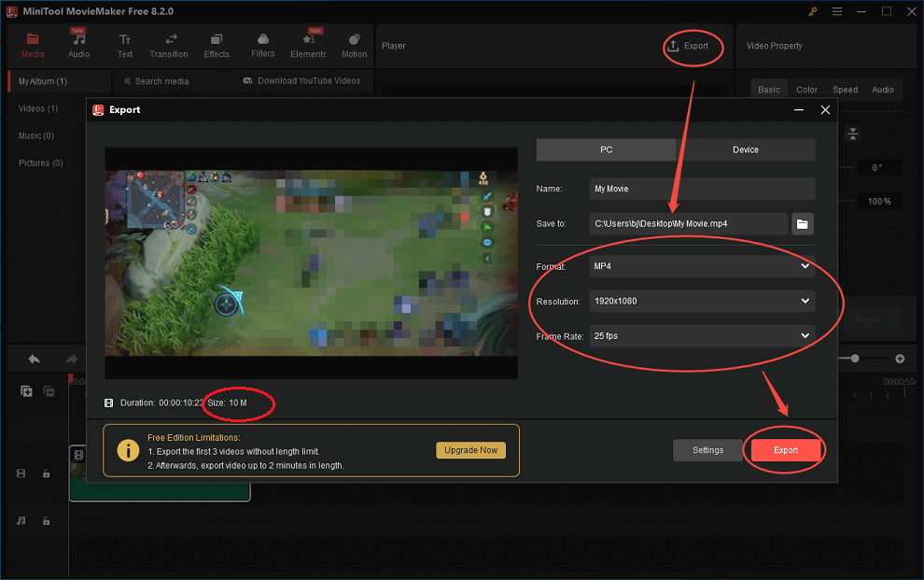The image size is (924, 580).
Task: Click the add track icon in timeline
Action: pos(26,391)
